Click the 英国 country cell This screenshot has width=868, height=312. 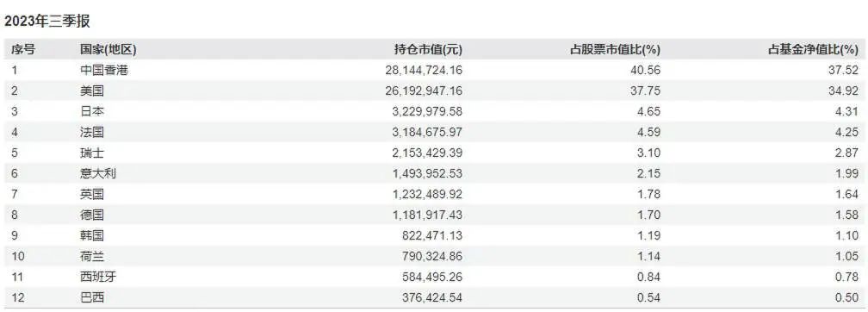click(92, 195)
